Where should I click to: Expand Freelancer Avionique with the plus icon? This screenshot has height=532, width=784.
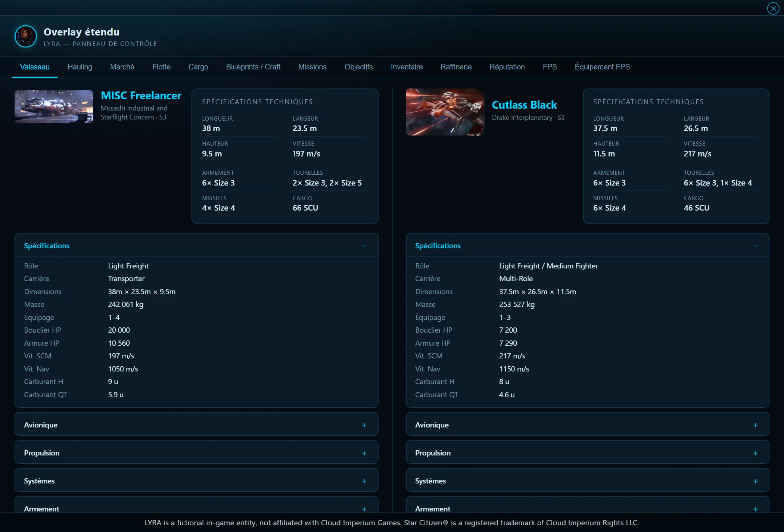(364, 425)
